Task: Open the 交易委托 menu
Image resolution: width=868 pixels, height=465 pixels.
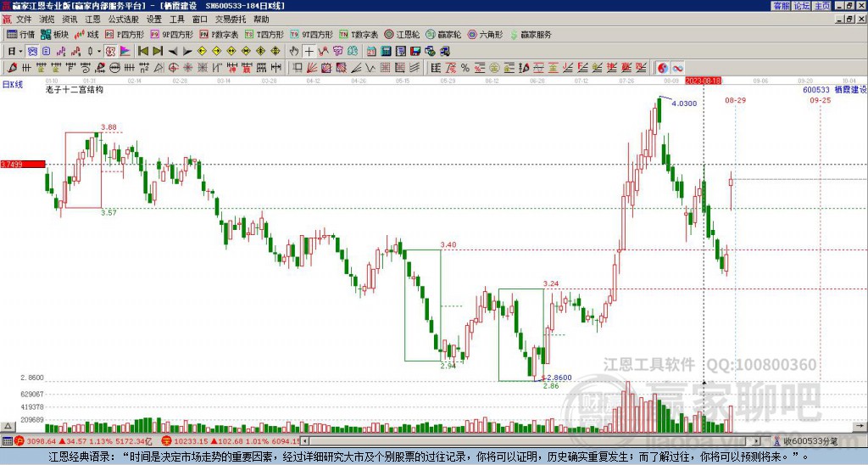Action: click(230, 20)
